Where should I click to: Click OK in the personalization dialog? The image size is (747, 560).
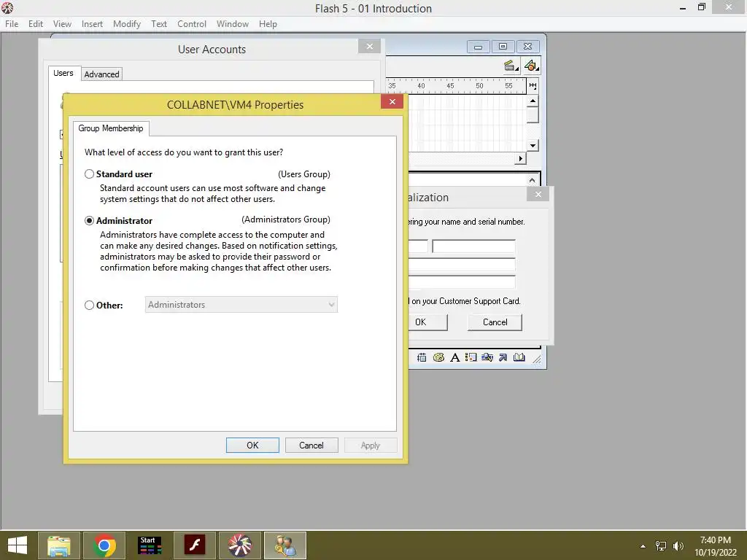[427, 322]
